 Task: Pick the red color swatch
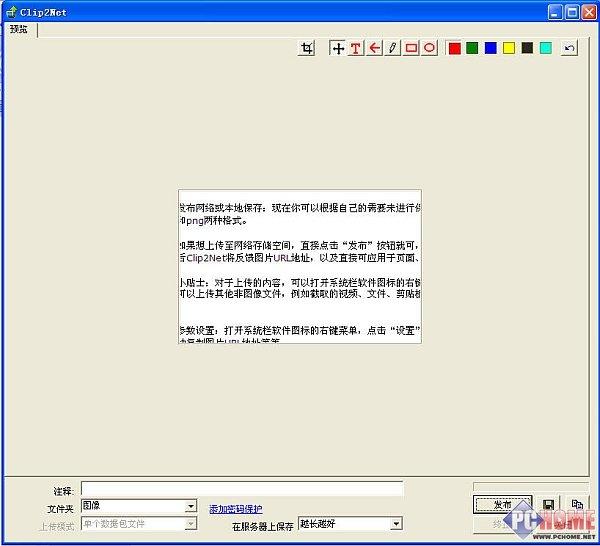click(454, 48)
